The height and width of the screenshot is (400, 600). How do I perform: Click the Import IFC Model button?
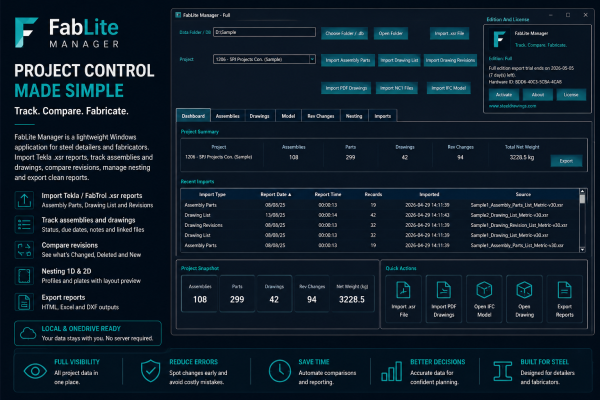pyautogui.click(x=449, y=88)
